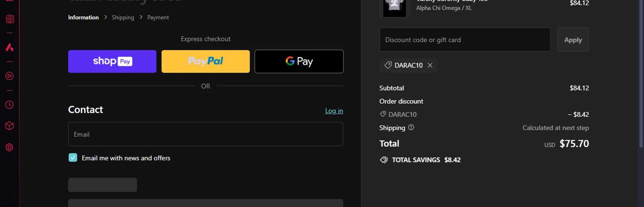Click the Log in link
This screenshot has width=644, height=207.
tap(334, 111)
